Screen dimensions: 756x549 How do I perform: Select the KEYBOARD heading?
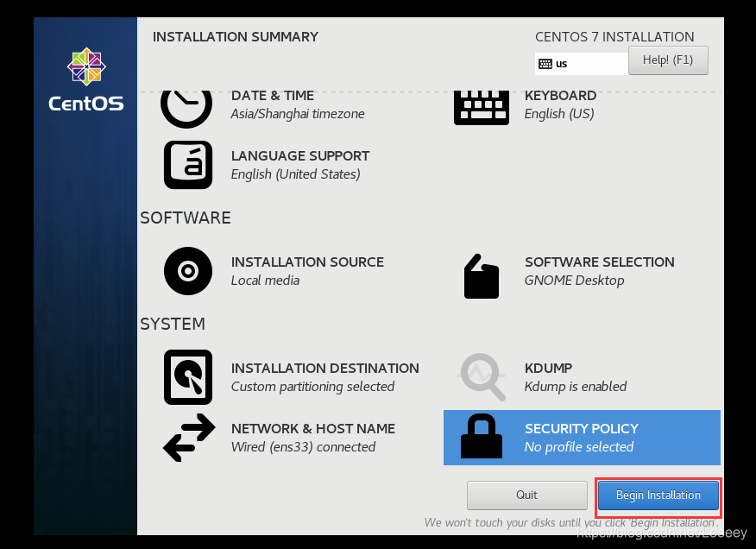point(560,96)
